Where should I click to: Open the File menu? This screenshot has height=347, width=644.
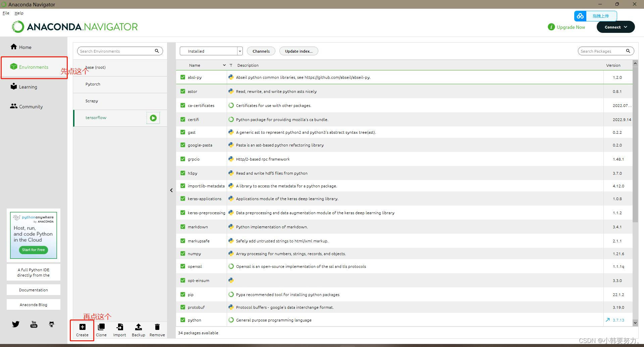point(6,13)
